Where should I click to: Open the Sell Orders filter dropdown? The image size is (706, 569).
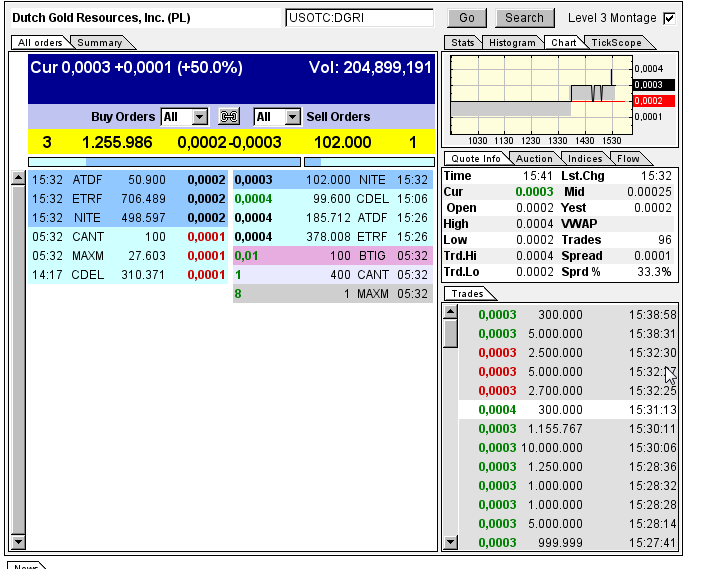click(292, 117)
